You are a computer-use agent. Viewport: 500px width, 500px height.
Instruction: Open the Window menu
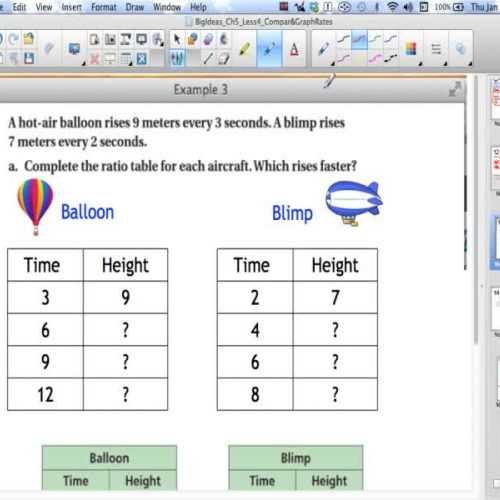tap(167, 7)
